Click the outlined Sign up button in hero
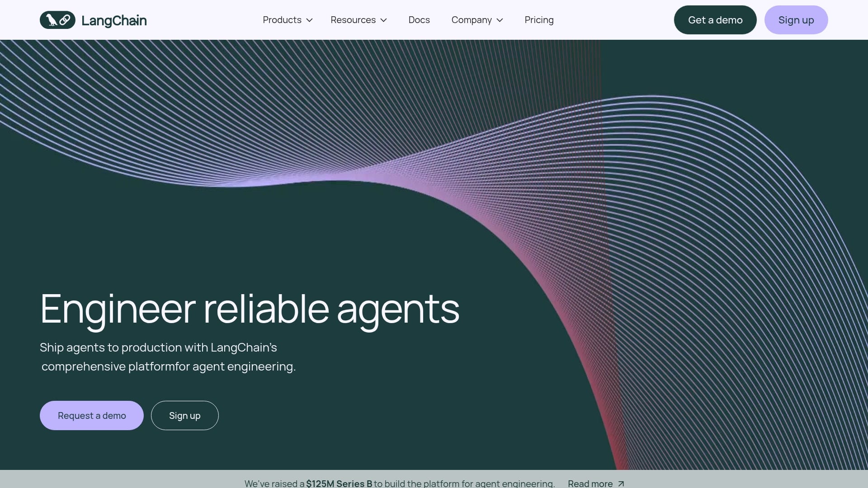The height and width of the screenshot is (488, 868). tap(185, 415)
